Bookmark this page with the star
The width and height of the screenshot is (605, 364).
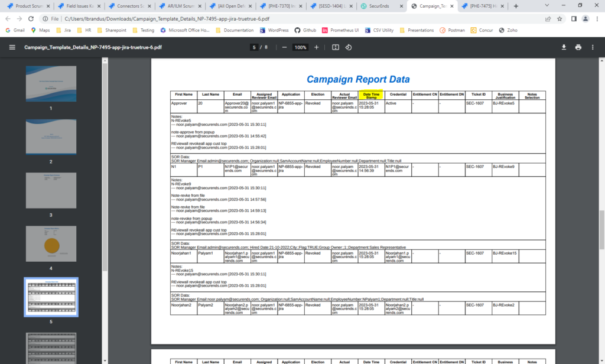560,18
